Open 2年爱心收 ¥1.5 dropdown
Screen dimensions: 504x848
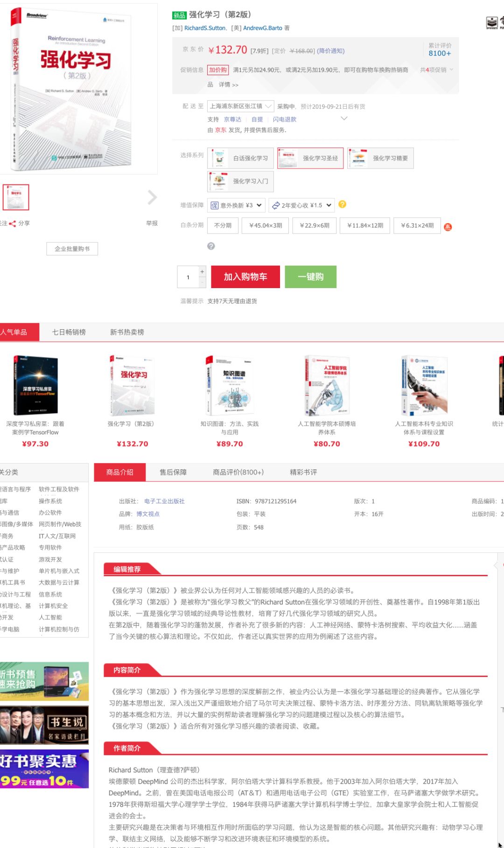(302, 205)
